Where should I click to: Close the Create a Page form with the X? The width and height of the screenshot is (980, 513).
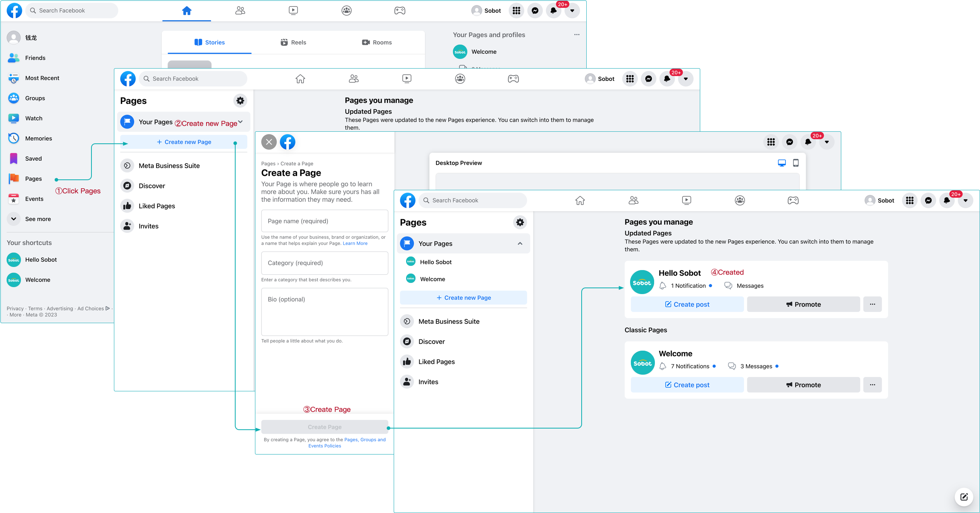coord(269,142)
